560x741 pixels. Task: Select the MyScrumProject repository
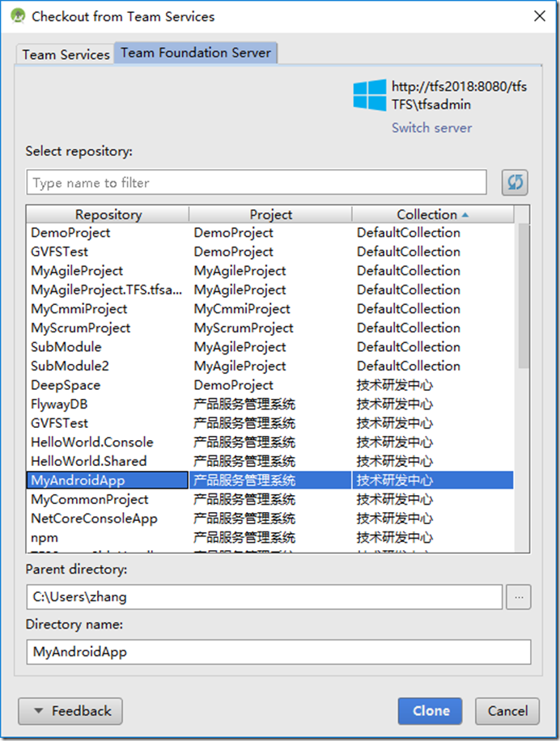(270, 328)
